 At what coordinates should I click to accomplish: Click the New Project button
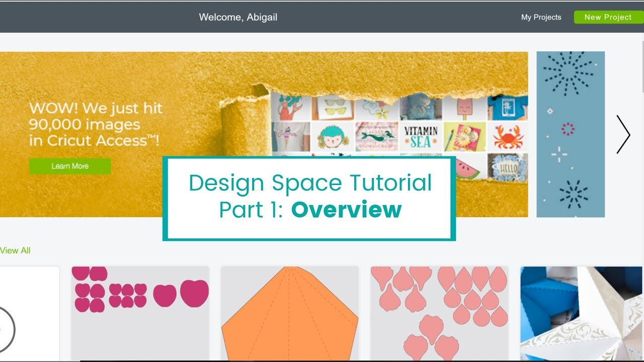click(x=609, y=17)
